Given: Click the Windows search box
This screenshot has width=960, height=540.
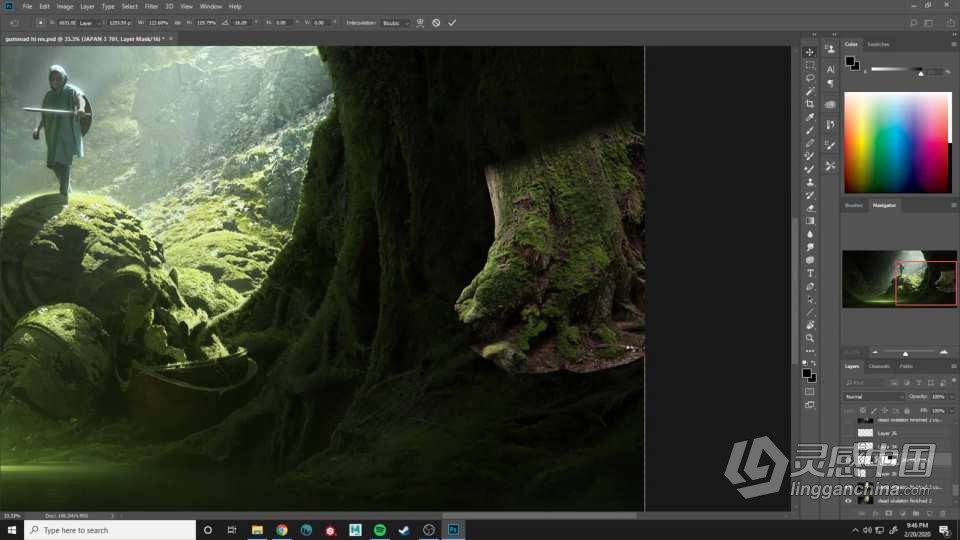Looking at the screenshot, I should coord(110,530).
